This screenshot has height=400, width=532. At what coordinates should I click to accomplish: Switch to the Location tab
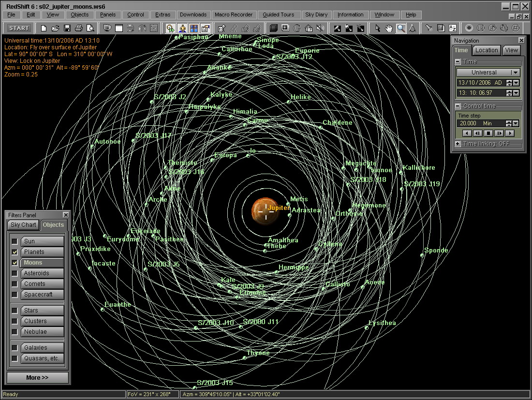coord(486,50)
